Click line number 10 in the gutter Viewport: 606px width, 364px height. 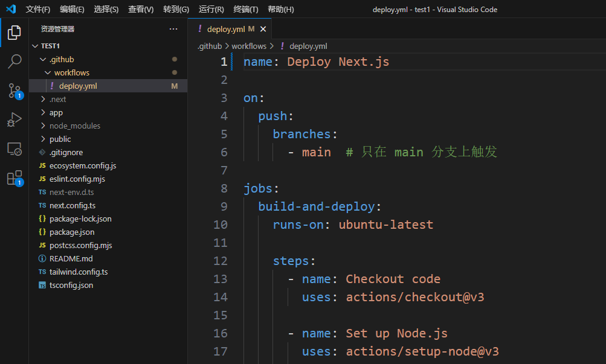(221, 225)
